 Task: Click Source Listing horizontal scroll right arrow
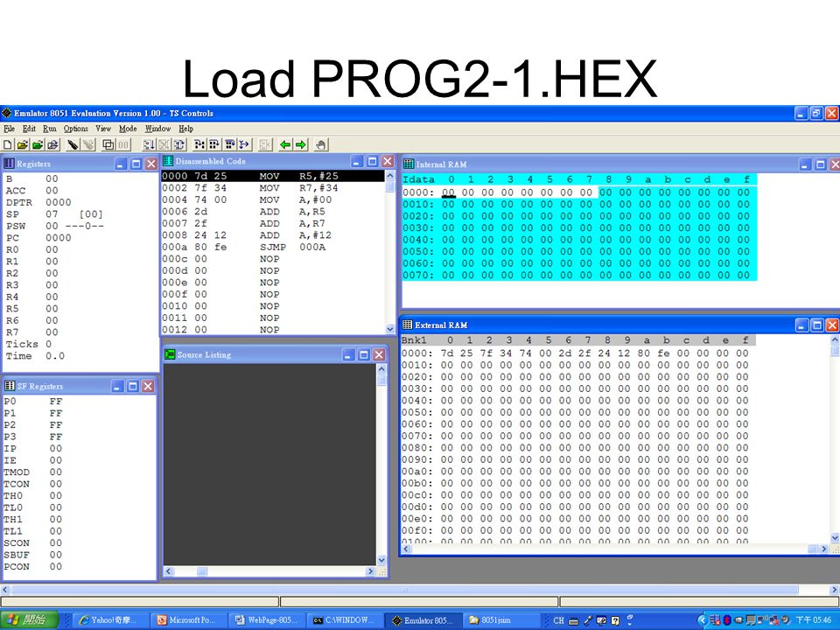370,571
